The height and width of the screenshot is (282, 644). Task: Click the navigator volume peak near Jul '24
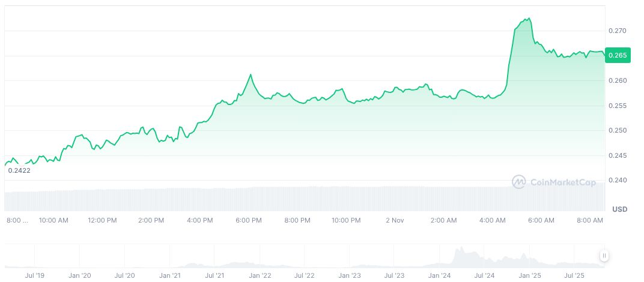point(461,252)
